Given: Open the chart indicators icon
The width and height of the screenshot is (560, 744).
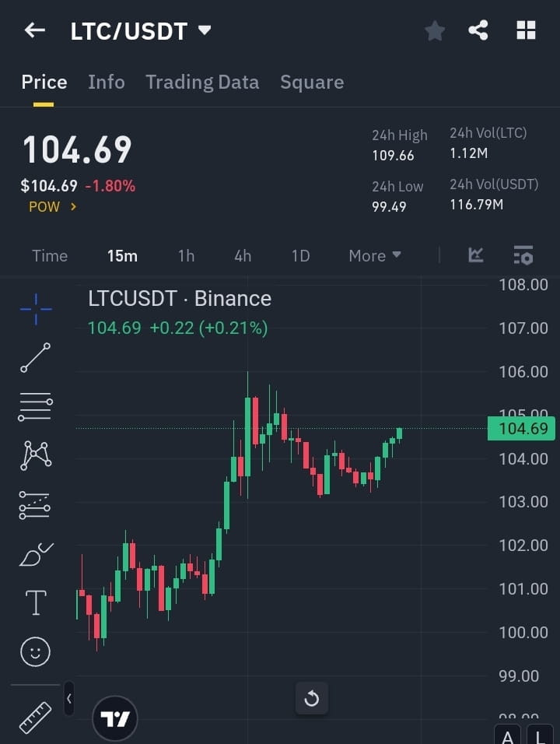Looking at the screenshot, I should (x=475, y=255).
